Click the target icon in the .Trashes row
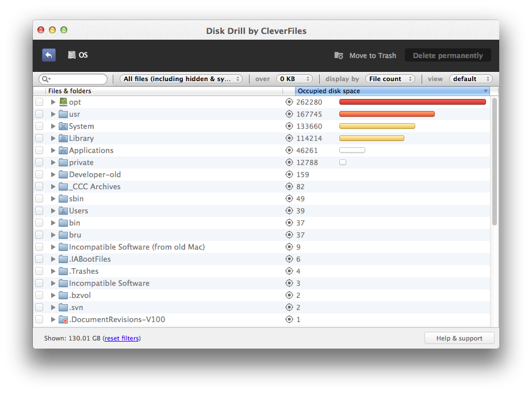This screenshot has height=394, width=532. (x=289, y=271)
